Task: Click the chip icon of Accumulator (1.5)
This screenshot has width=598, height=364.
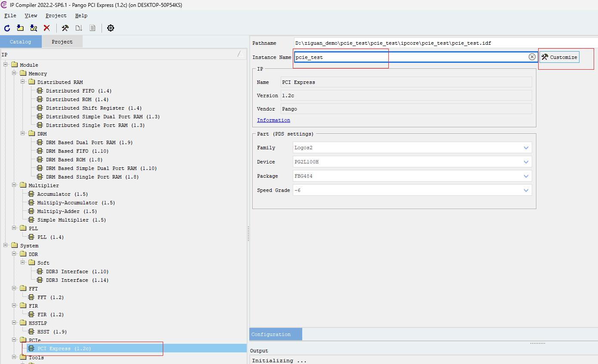Action: (x=31, y=194)
